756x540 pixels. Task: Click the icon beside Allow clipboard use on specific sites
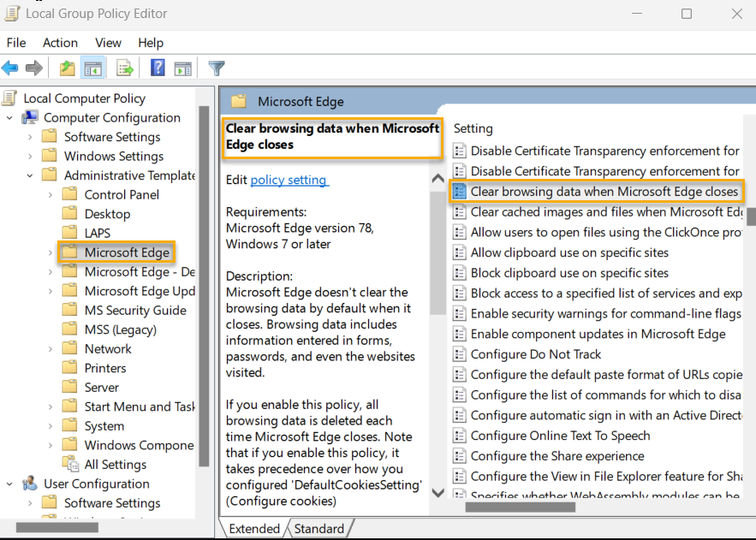460,252
